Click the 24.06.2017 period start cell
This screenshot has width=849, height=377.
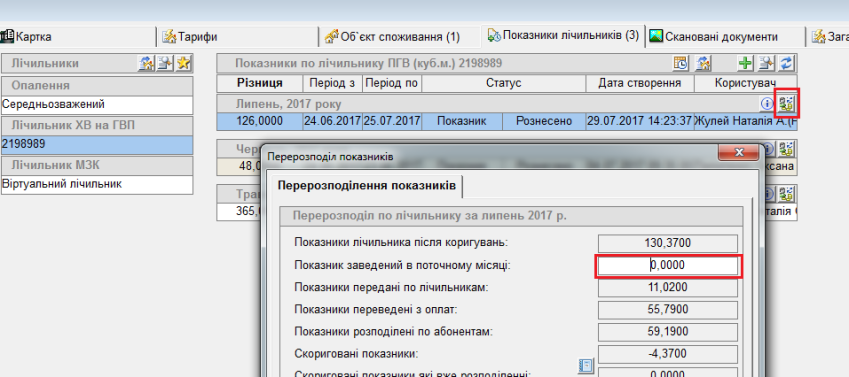point(332,121)
